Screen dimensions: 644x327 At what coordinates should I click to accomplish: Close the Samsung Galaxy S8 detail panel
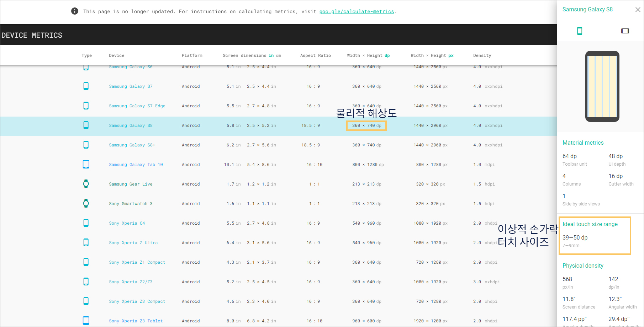[638, 10]
